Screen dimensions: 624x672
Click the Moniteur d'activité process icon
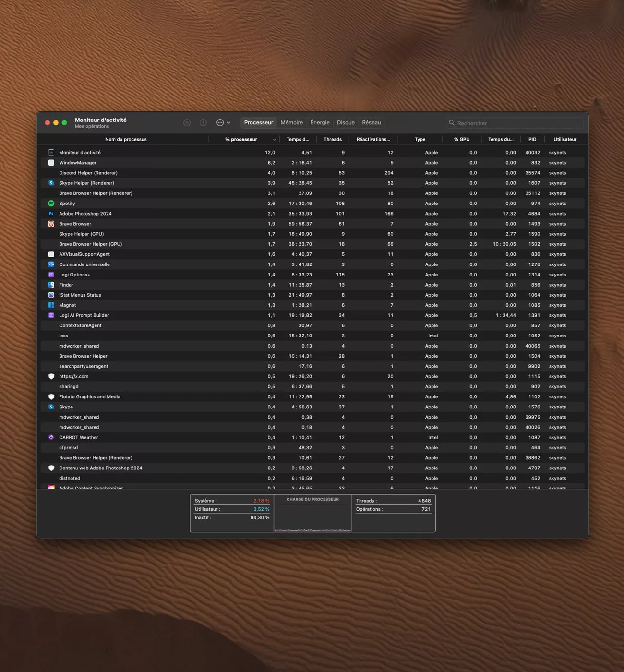51,152
